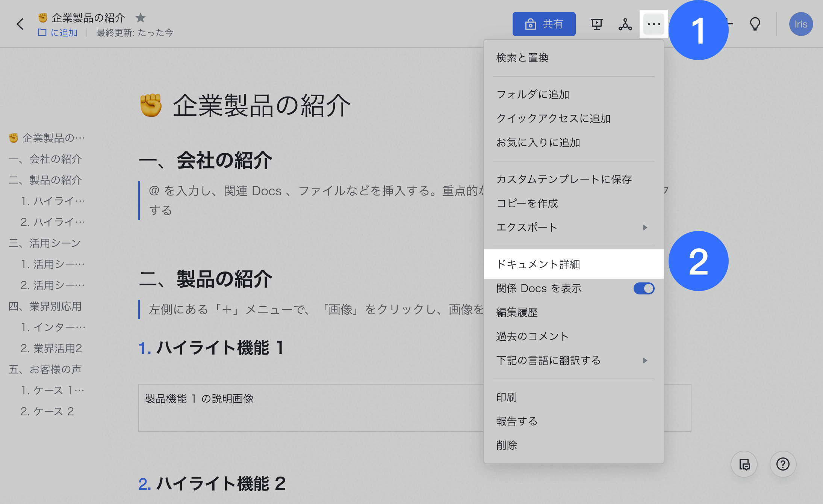Select 編集履歴 in the menu
Viewport: 823px width, 504px height.
click(517, 312)
